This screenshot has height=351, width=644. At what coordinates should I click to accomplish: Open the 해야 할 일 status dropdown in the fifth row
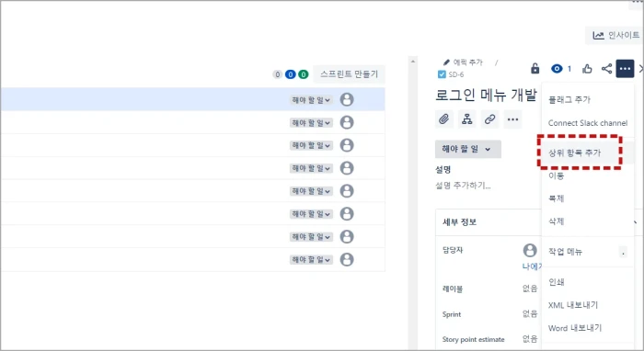point(311,191)
